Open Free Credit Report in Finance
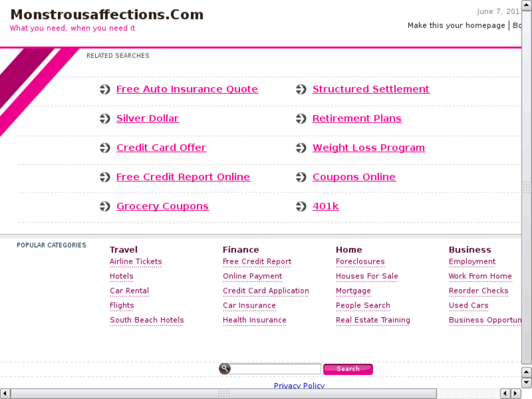Image resolution: width=532 pixels, height=399 pixels. click(x=257, y=262)
